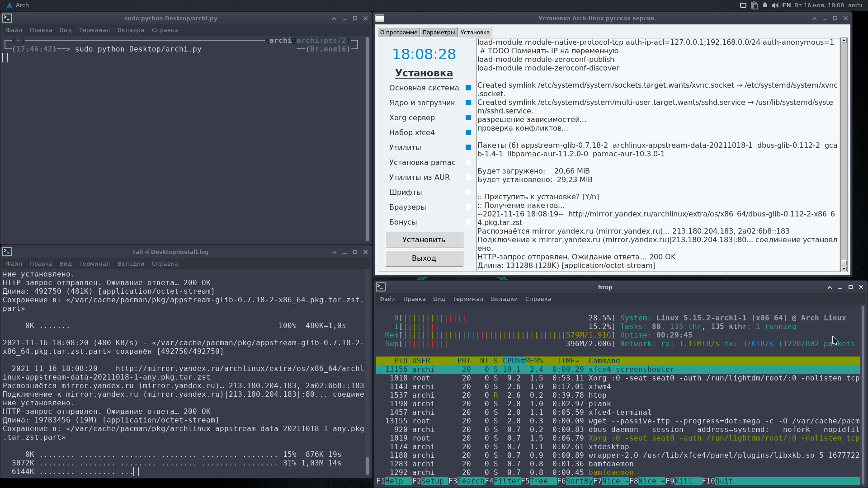The height and width of the screenshot is (488, 868).
Task: Open Вкладки menu in htop terminal
Action: tap(504, 299)
